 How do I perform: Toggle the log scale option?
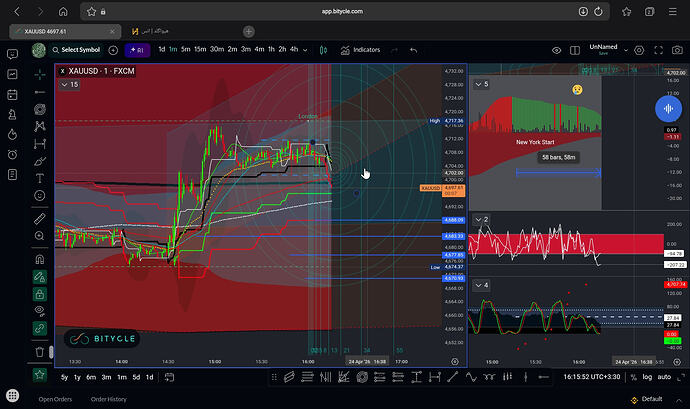pyautogui.click(x=647, y=377)
